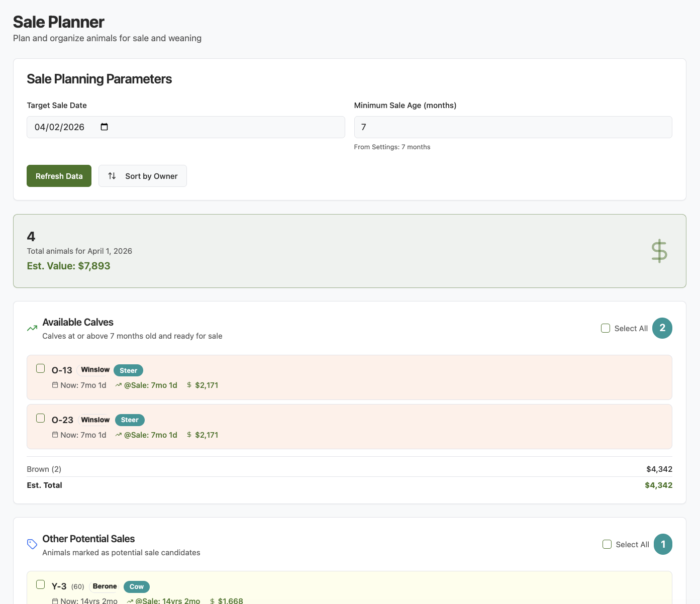Click the O-13 animal ID
Image resolution: width=700 pixels, height=604 pixels.
pyautogui.click(x=62, y=370)
